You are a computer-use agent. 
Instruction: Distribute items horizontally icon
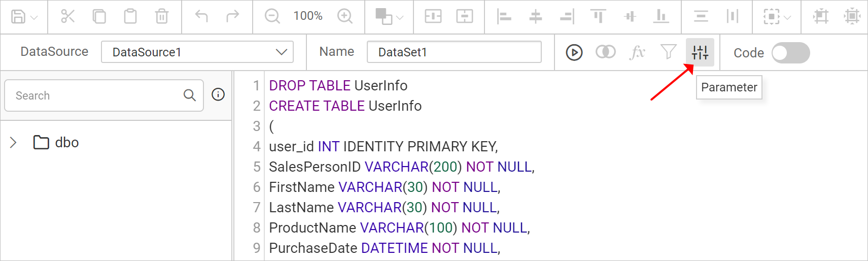[732, 16]
